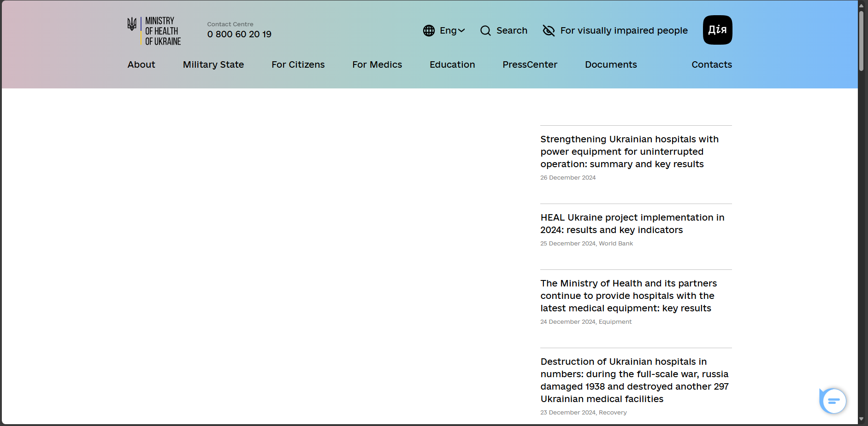Open the About menu item

[141, 64]
